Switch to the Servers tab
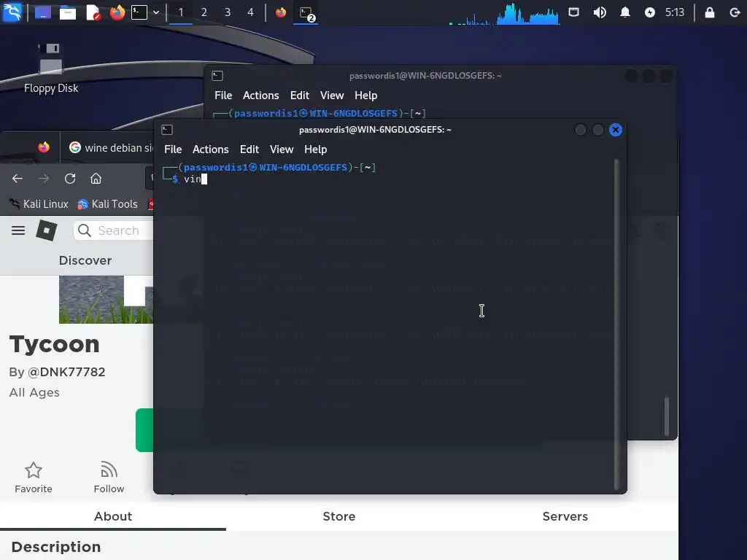 point(565,517)
